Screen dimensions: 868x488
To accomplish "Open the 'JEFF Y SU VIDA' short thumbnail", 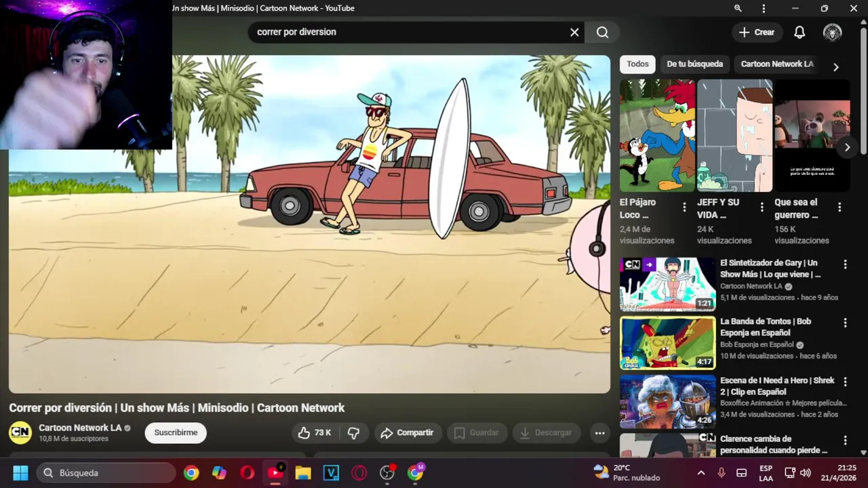I will tap(735, 136).
